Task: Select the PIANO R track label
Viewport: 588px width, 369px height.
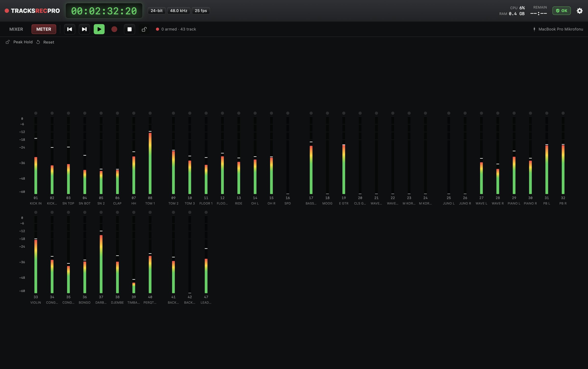Action: [x=530, y=203]
